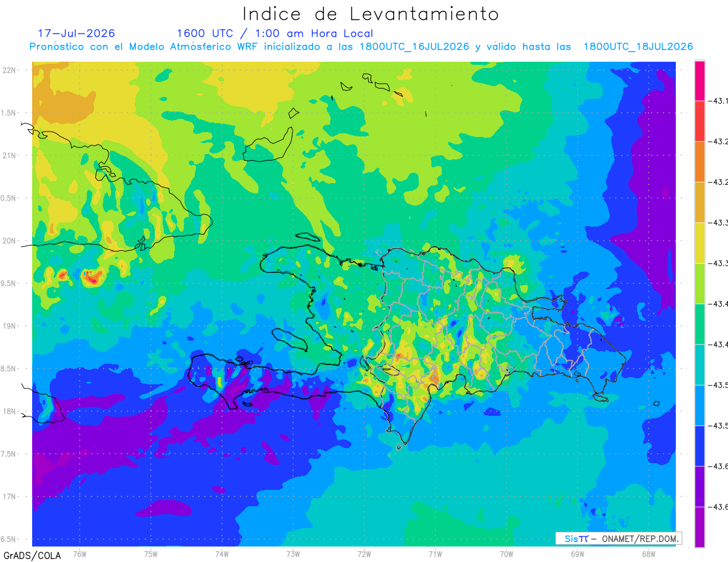This screenshot has height=562, width=728.
Task: Click the 'SisTT - ONAMET/REP.DOM.' attribution box
Action: point(619,538)
